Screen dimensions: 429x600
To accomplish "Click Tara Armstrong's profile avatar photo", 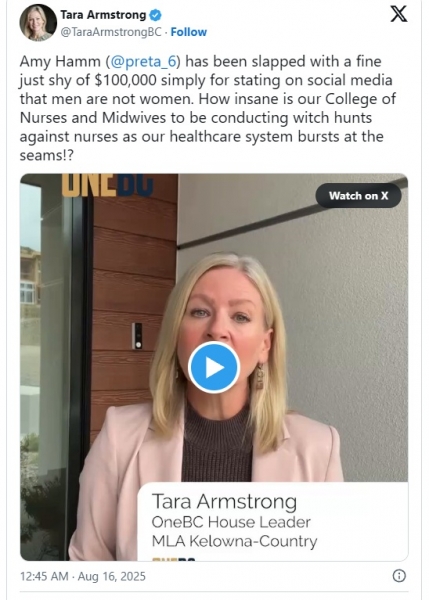I will [x=38, y=23].
